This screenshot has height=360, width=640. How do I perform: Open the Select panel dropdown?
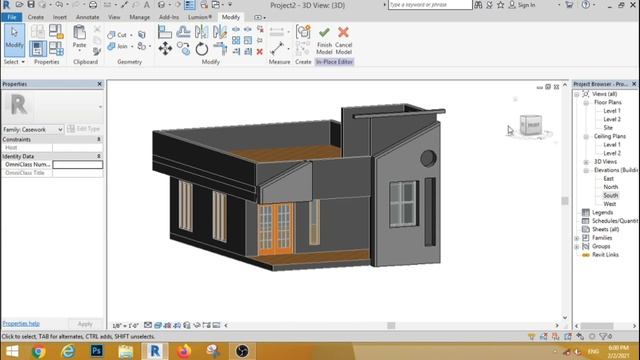(x=14, y=62)
